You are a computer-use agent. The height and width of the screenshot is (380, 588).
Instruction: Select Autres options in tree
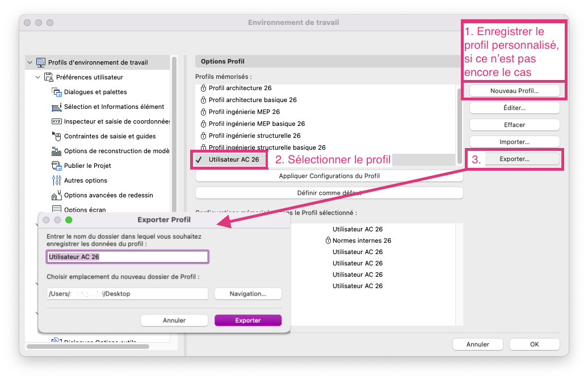tap(86, 180)
